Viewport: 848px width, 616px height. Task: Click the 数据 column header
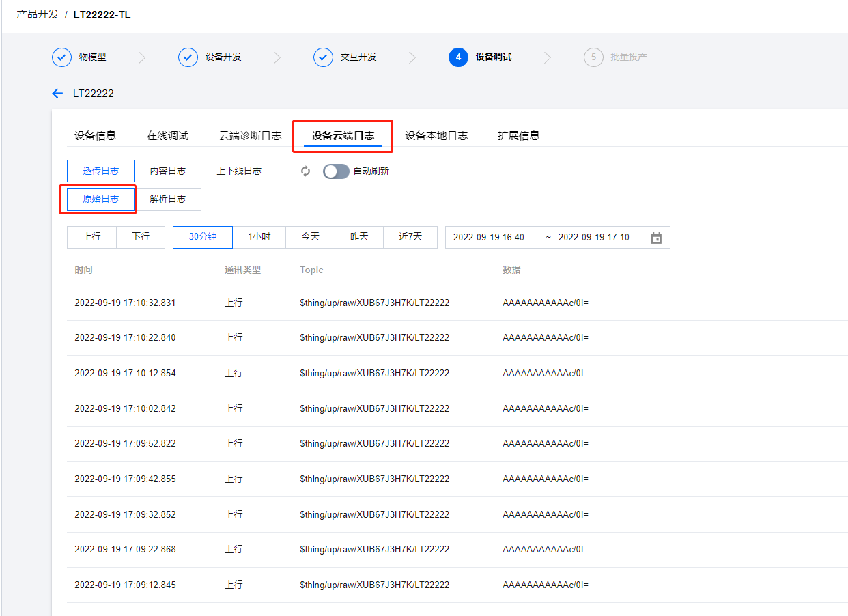[x=511, y=270]
